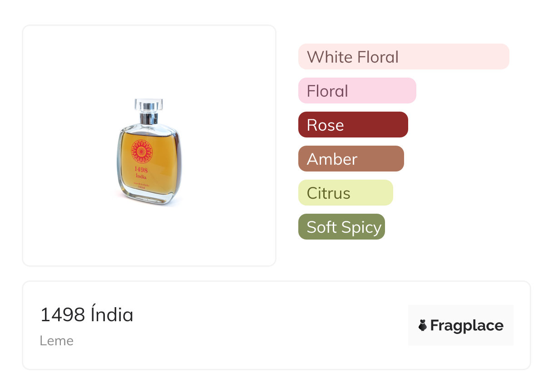Click the Fragplace wordmark text
Viewport: 553px width, 392px height.
coord(467,326)
